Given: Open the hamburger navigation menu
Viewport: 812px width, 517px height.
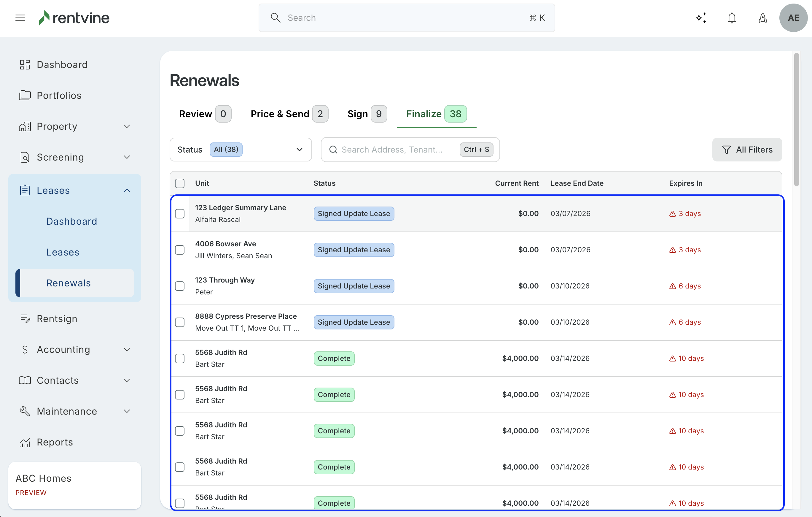Looking at the screenshot, I should pyautogui.click(x=20, y=18).
